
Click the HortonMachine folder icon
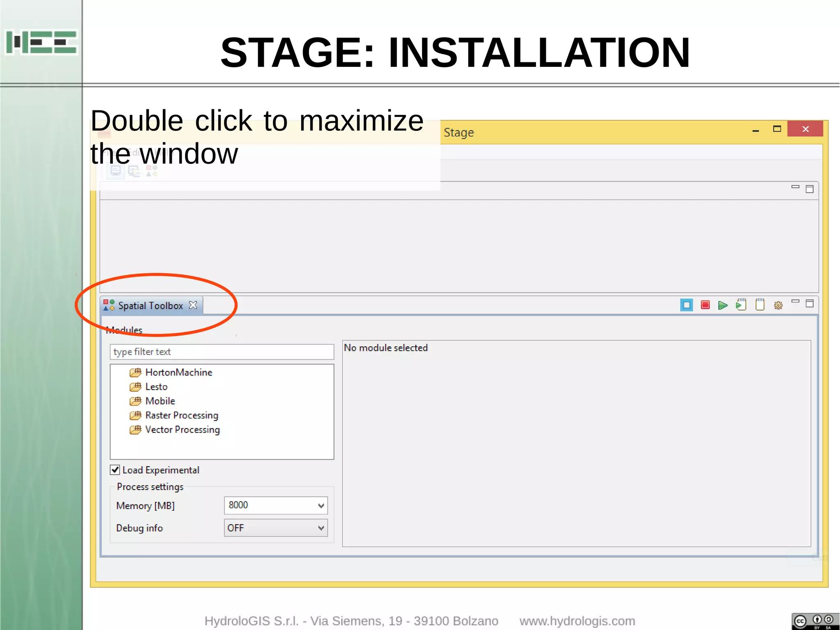click(135, 372)
